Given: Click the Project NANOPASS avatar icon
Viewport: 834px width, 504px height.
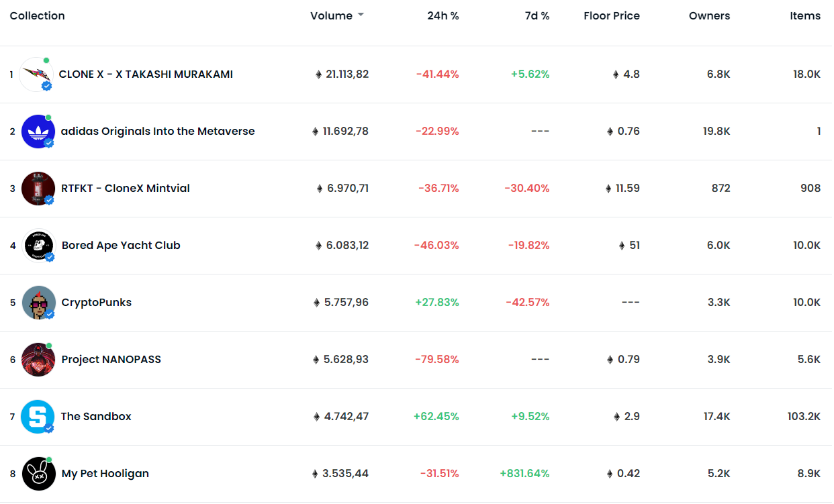Looking at the screenshot, I should pyautogui.click(x=38, y=360).
